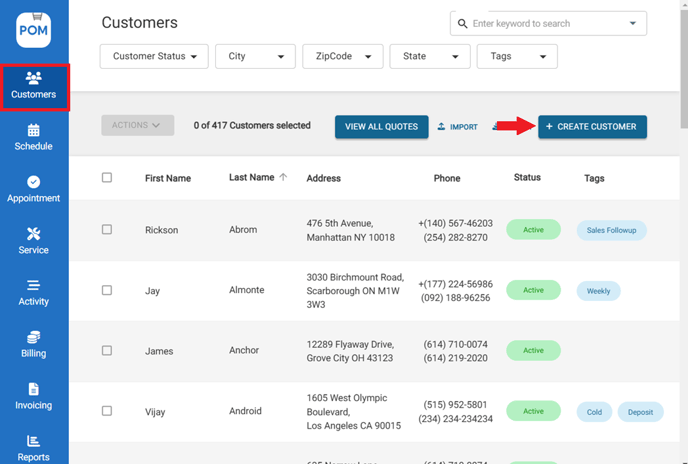The width and height of the screenshot is (688, 464).
Task: Click the View All Quotes button
Action: point(381,127)
